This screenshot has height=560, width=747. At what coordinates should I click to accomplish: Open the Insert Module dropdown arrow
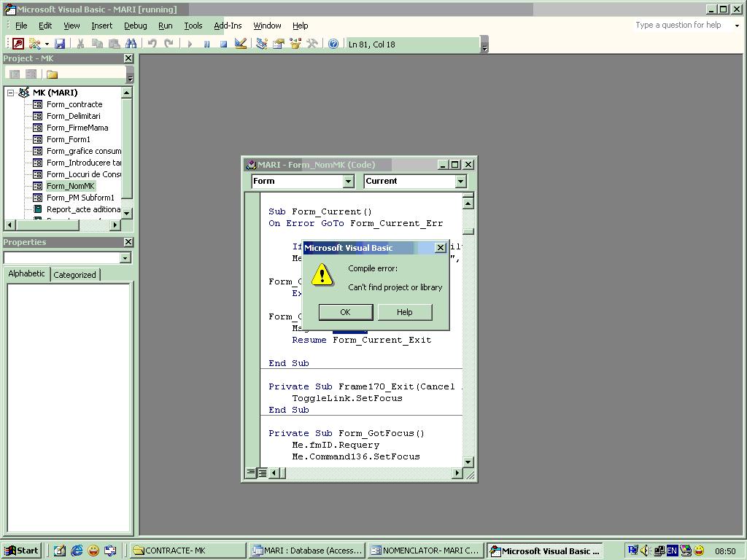[47, 44]
